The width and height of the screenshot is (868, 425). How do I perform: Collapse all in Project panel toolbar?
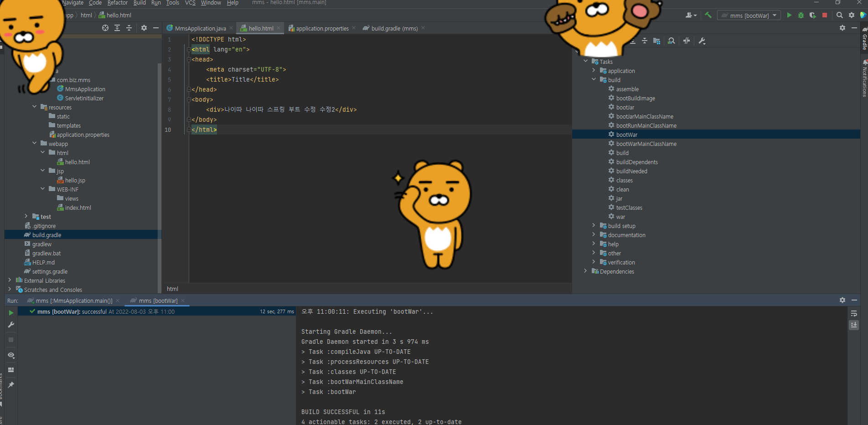pos(129,28)
